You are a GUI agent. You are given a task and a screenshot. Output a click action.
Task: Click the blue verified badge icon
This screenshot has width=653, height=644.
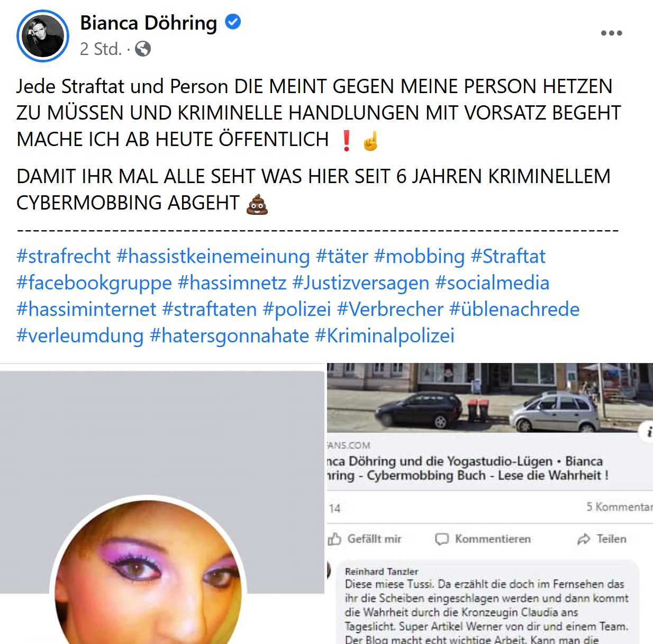click(x=233, y=22)
